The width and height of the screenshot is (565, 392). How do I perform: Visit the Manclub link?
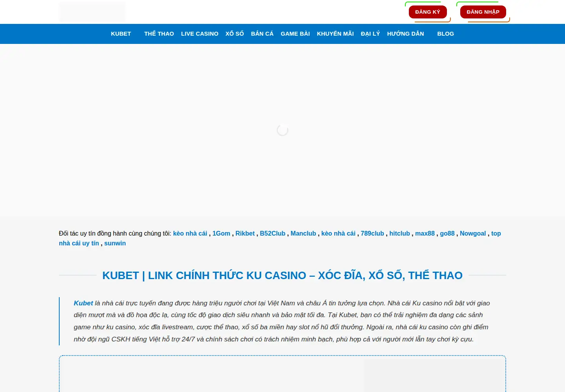click(303, 233)
